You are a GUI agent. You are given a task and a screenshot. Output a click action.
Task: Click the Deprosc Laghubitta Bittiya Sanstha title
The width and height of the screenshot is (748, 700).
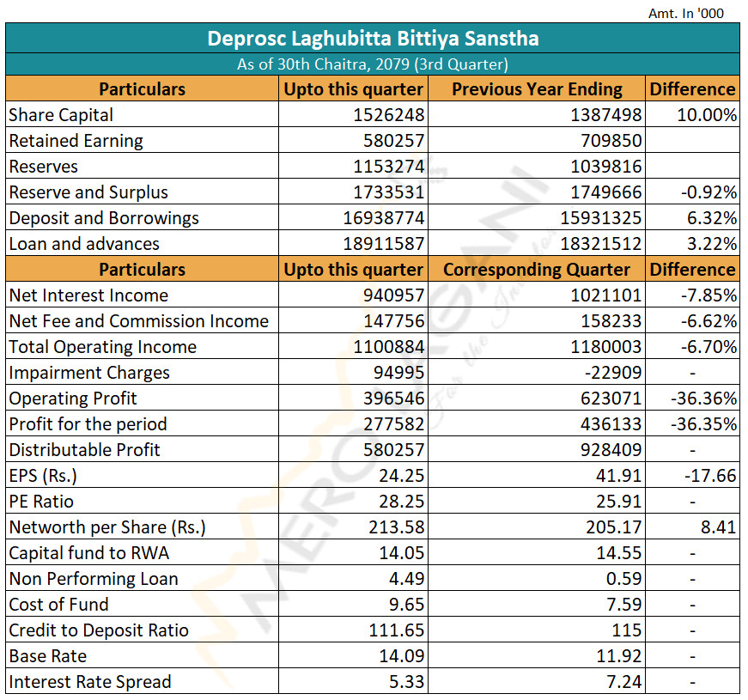[x=373, y=38]
